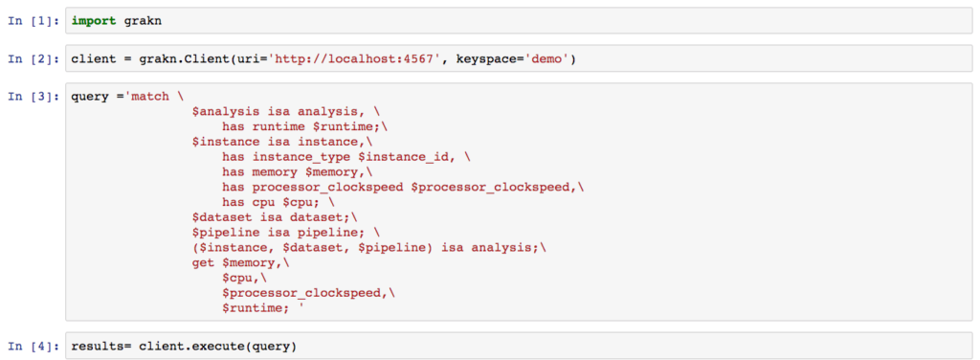
Task: Click the '($instance, $dataset, $pipeline)' relation line
Action: pos(369,248)
